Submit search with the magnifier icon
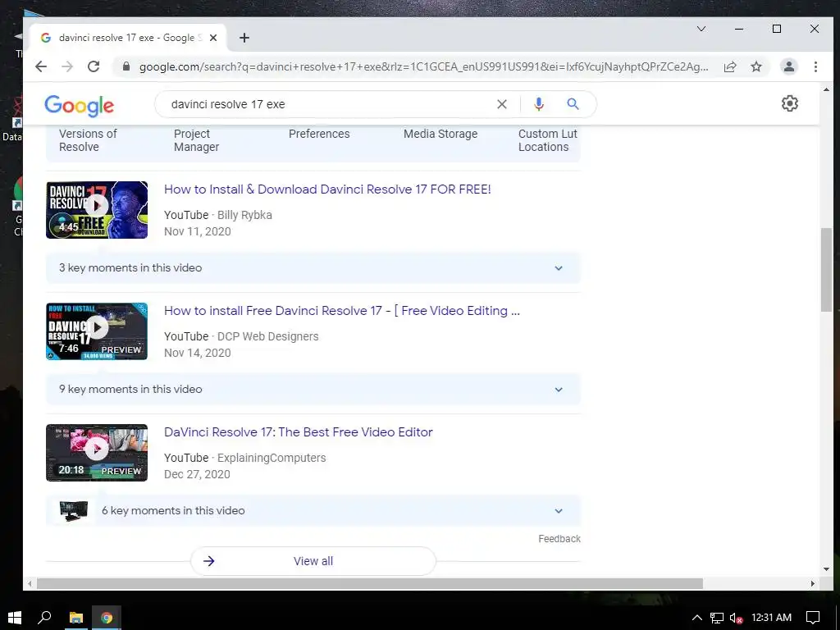 573,104
